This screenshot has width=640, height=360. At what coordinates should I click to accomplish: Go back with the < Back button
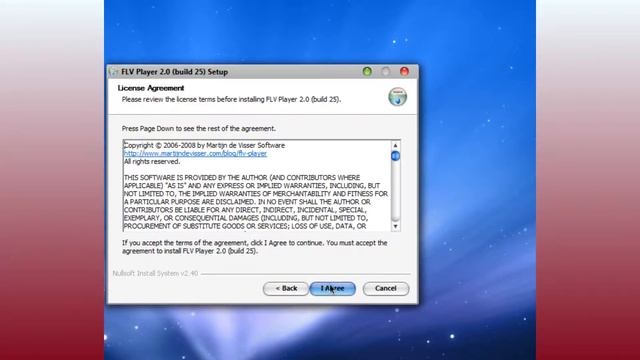click(x=286, y=289)
